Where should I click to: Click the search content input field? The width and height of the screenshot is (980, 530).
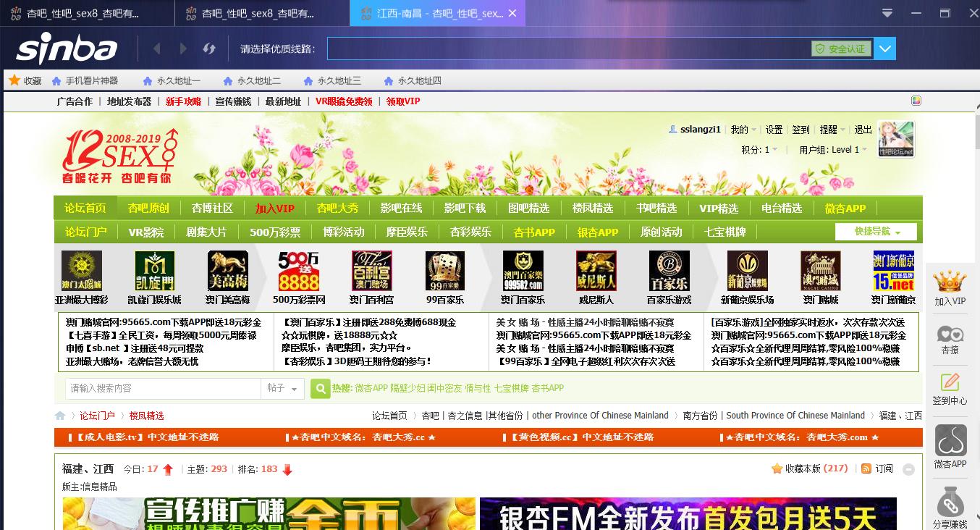tap(163, 388)
